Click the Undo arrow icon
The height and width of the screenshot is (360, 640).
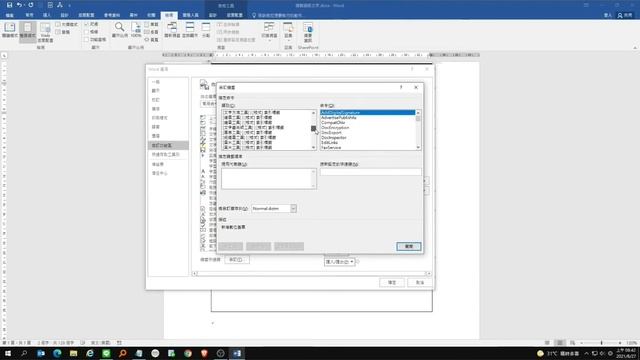point(19,5)
